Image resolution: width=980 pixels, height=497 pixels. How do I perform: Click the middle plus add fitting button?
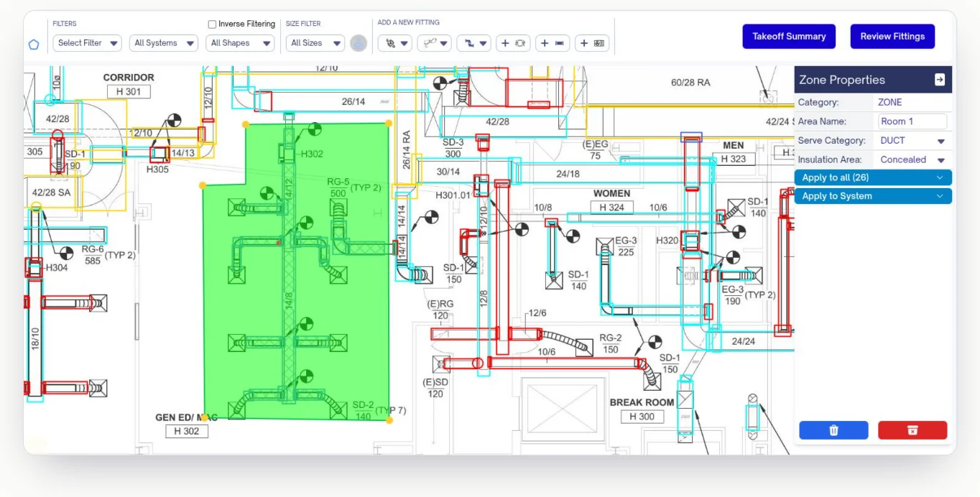(x=553, y=43)
